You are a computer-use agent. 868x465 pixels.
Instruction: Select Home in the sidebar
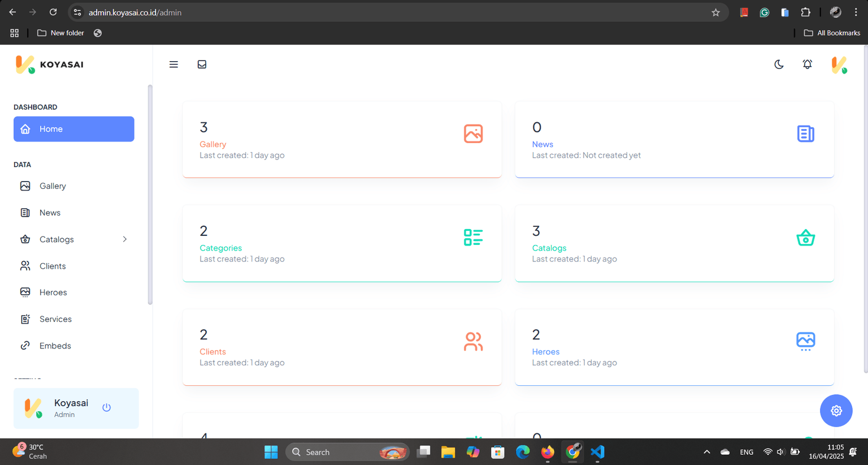[x=74, y=129]
